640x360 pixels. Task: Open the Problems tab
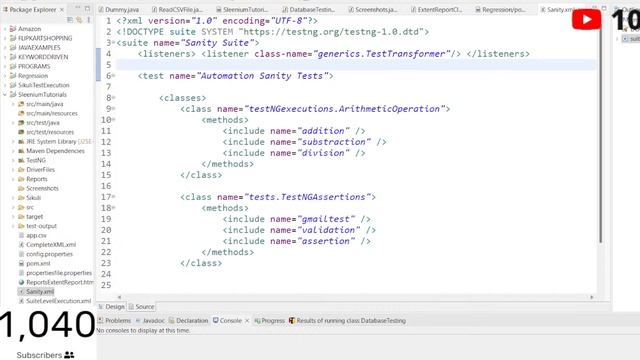click(115, 321)
